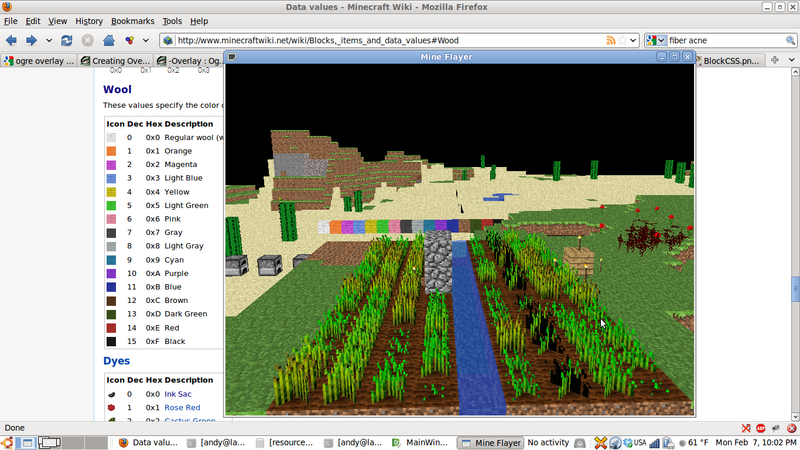Image resolution: width=800 pixels, height=450 pixels.
Task: Click the Forward navigation arrow
Action: (x=32, y=41)
